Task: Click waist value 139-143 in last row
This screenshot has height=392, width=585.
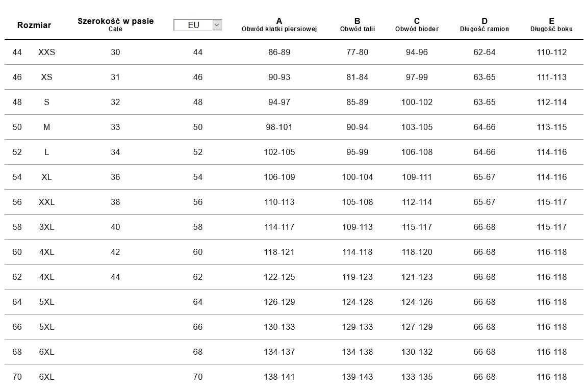Action: 357,377
